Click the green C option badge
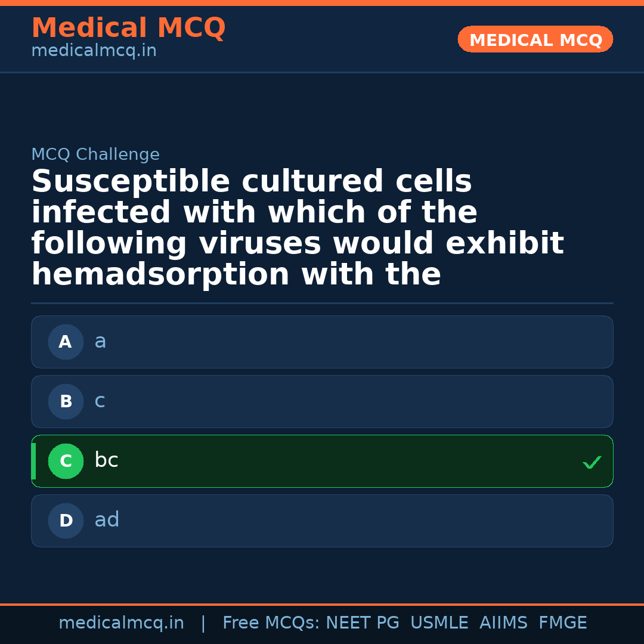Image resolution: width=644 pixels, height=644 pixels. tap(66, 461)
